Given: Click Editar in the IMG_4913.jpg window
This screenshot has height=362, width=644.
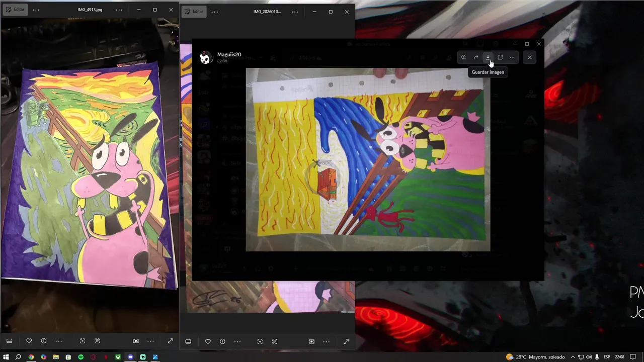Looking at the screenshot, I should 16,10.
